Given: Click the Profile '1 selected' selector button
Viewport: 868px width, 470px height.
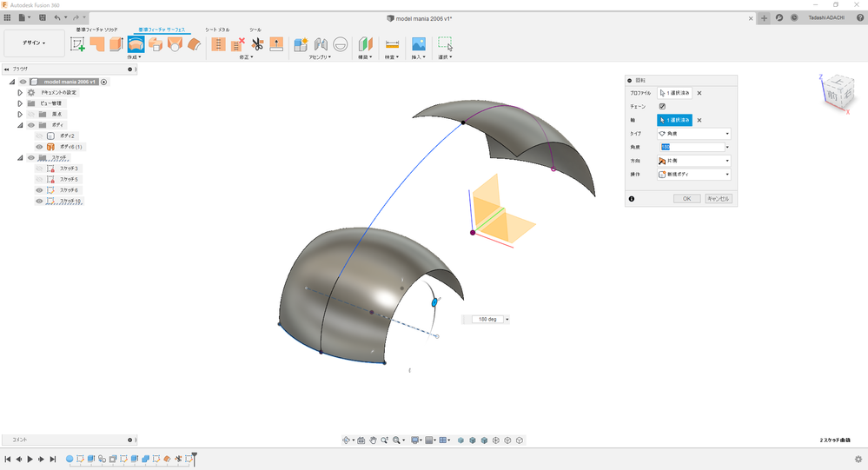Looking at the screenshot, I should tap(675, 93).
